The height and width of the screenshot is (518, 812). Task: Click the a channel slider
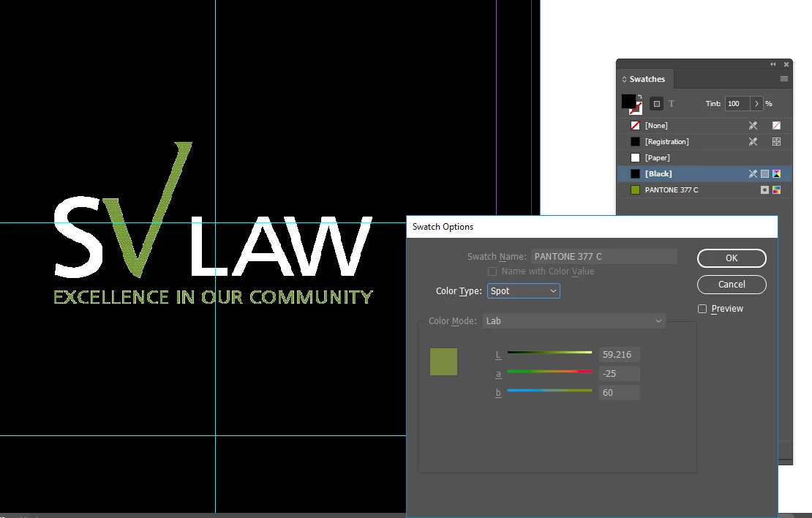[549, 372]
